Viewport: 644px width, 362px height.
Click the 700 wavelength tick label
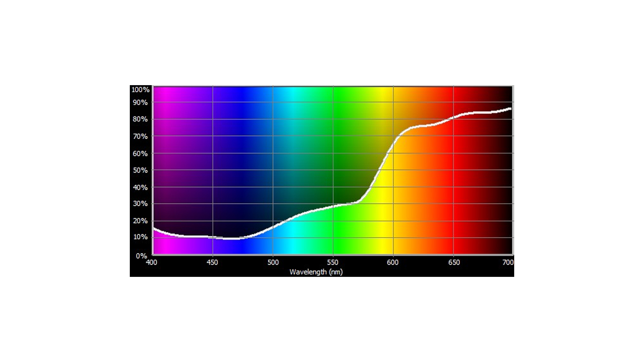coord(508,262)
